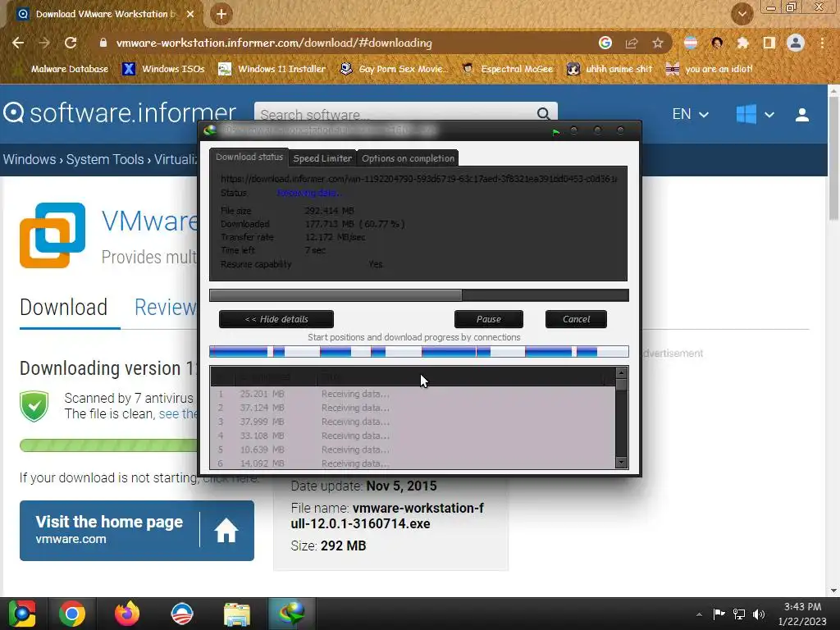Screen dimensions: 840x630
Task: Pause the current download
Action: 489,319
